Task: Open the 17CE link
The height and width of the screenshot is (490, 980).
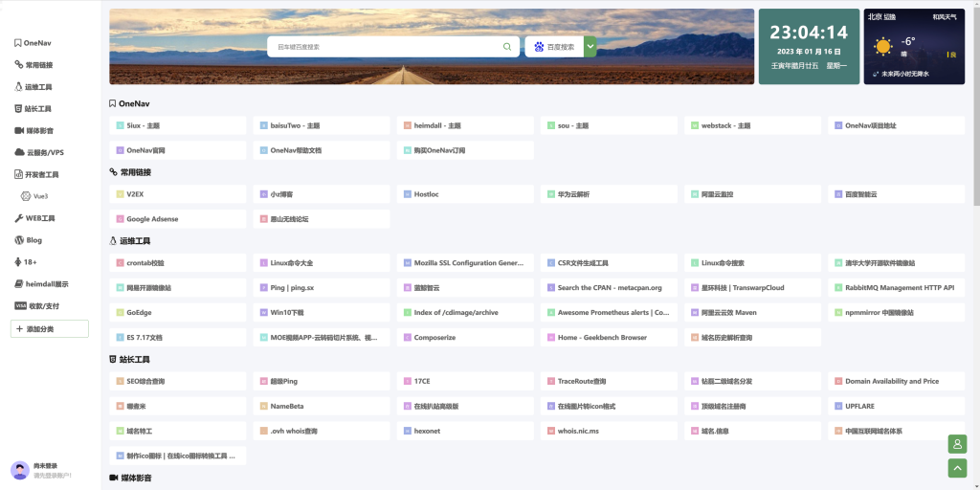Action: [465, 381]
